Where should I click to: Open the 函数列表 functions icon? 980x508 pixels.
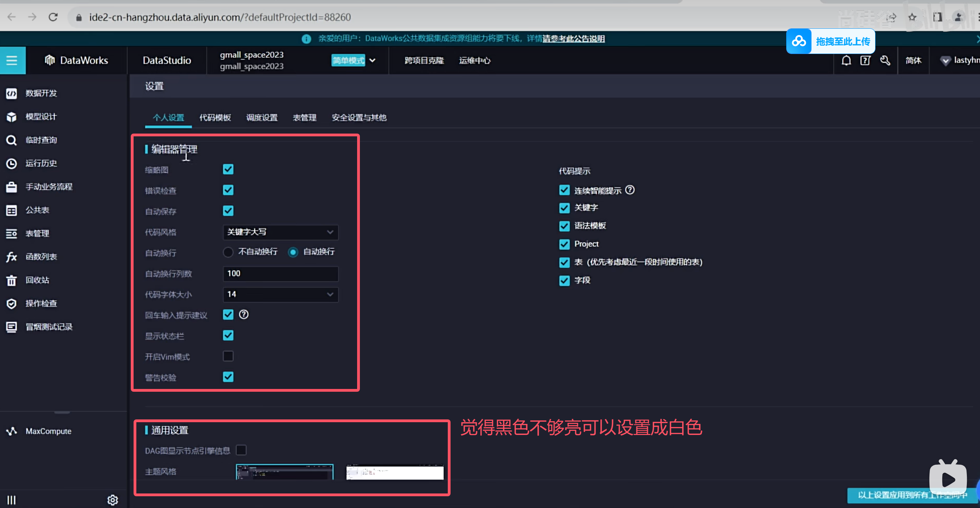pos(11,257)
